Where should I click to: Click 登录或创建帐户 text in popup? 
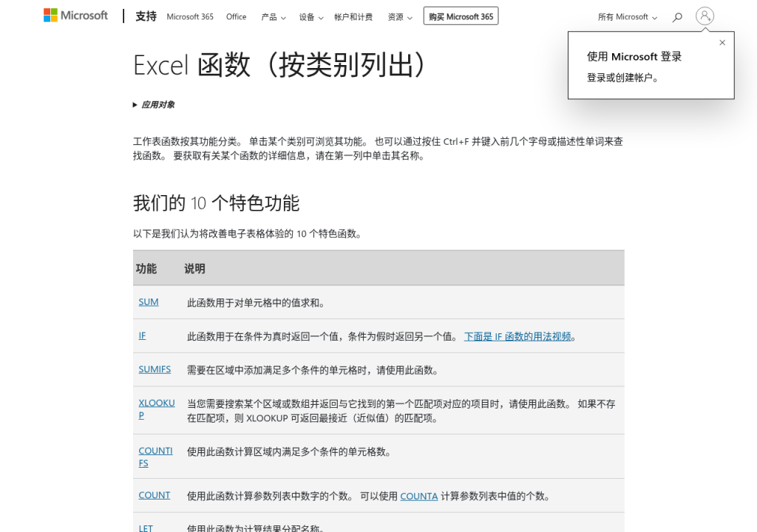pyautogui.click(x=622, y=78)
